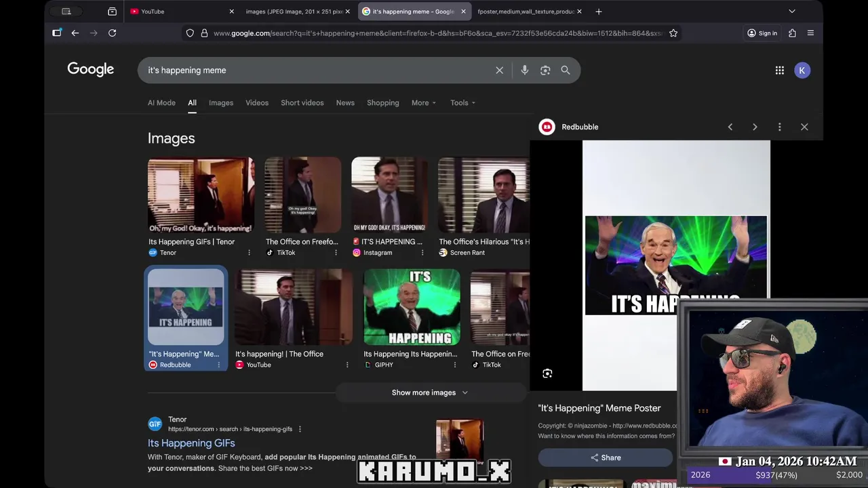This screenshot has height=488, width=868.
Task: Open It's happening! | The Office result
Action: [279, 354]
